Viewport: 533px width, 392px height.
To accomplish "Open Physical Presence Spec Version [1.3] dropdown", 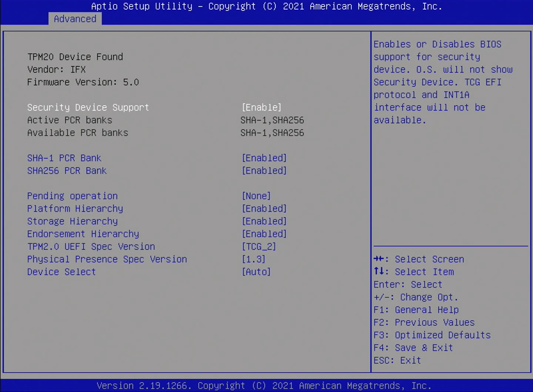I will (x=254, y=259).
